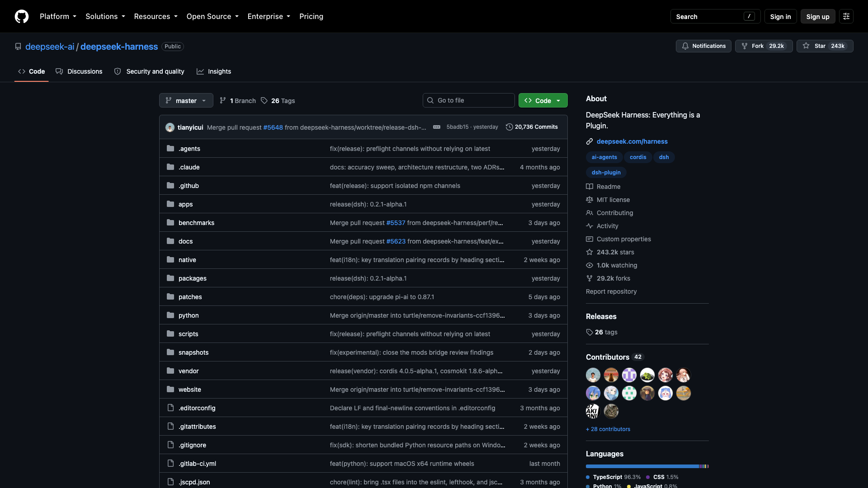Image resolution: width=868 pixels, height=488 pixels.
Task: Open the TypeScript 96.3% language link
Action: [x=613, y=477]
